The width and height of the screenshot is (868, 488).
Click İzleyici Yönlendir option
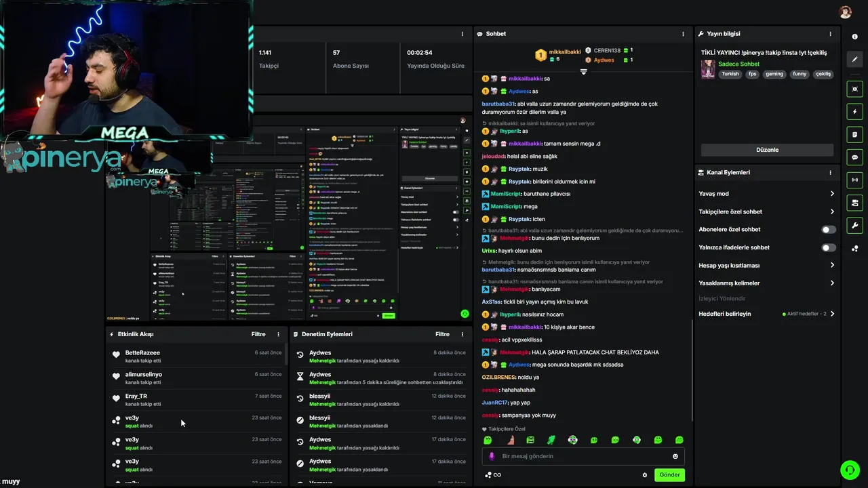coord(722,298)
